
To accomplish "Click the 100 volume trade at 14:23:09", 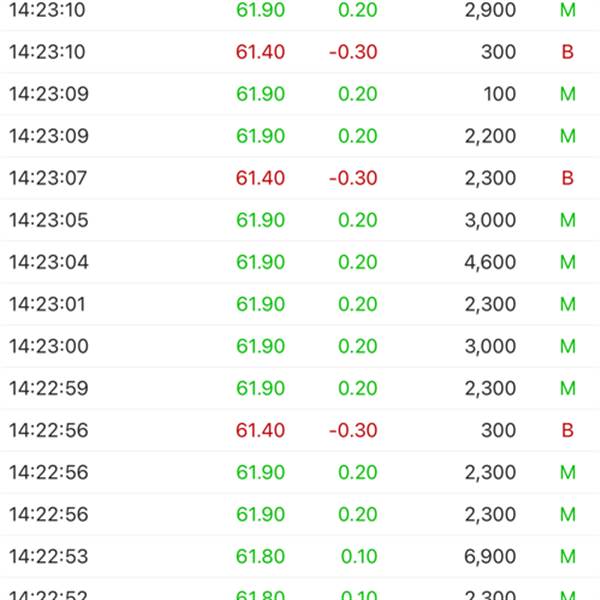I will 498,94.
